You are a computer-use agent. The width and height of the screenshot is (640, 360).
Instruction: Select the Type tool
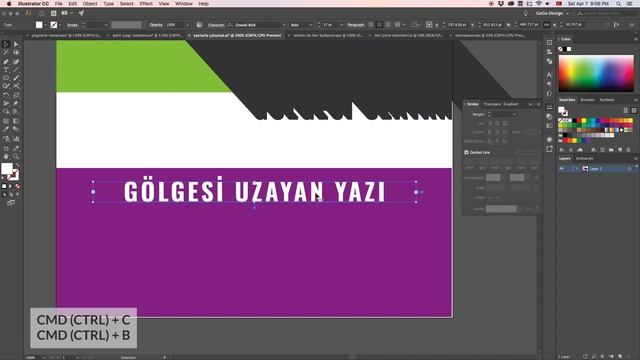click(x=6, y=70)
